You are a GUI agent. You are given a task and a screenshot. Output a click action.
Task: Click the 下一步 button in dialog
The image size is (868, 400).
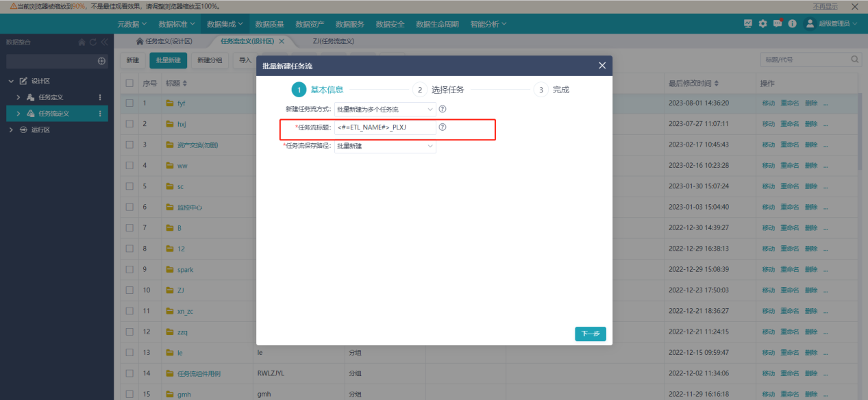click(x=590, y=334)
